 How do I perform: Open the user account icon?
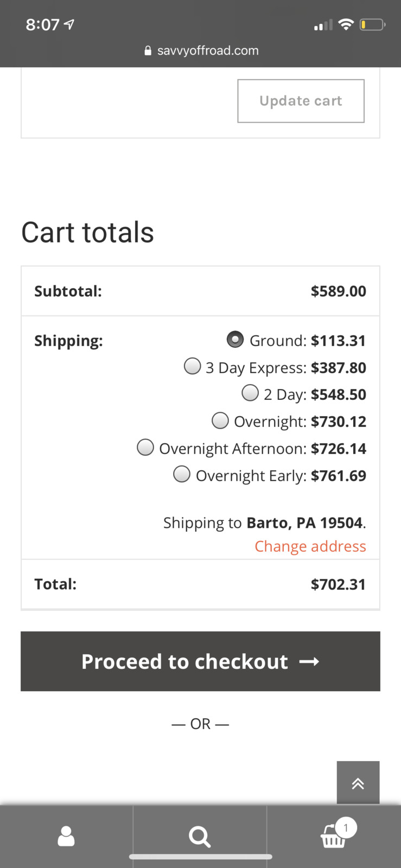[66, 836]
